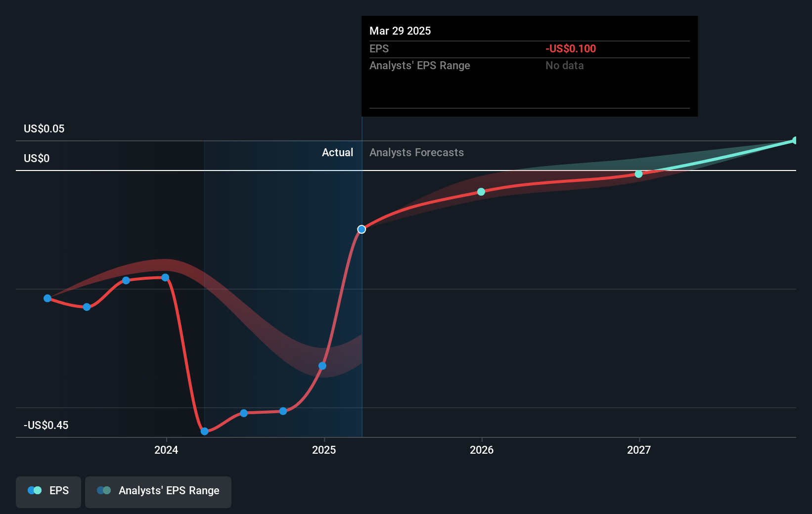Click the tooltip 'No data' value
Viewport: 812px width, 514px height.
coord(564,65)
